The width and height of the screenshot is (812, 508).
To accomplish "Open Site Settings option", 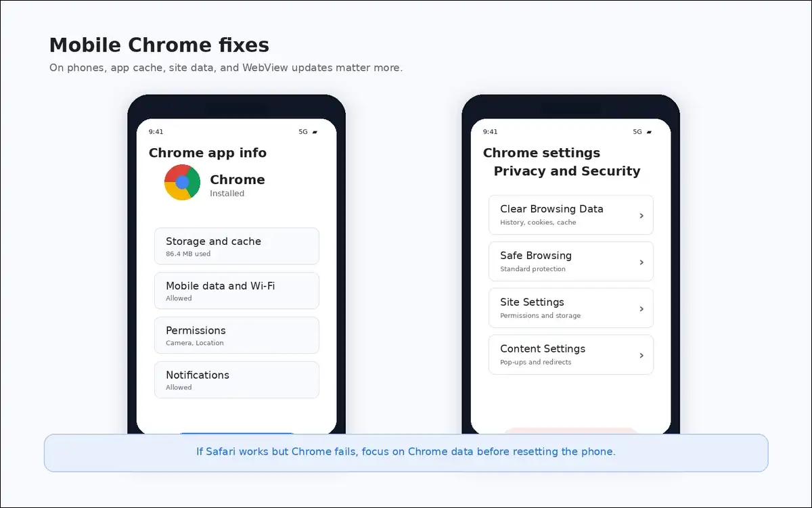I will [x=571, y=308].
